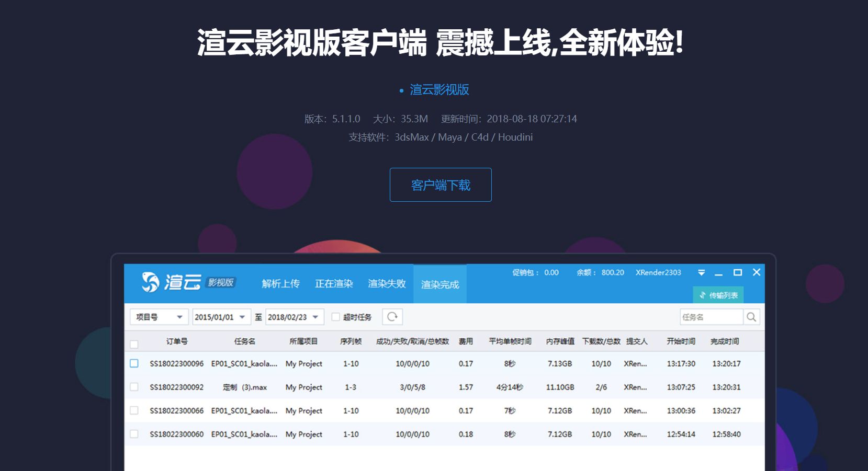Click the 任务名 column header
868x471 pixels.
(245, 341)
